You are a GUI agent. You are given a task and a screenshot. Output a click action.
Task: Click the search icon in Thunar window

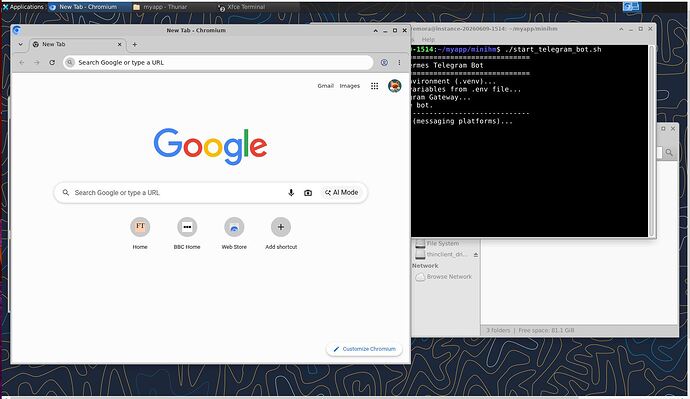(669, 152)
